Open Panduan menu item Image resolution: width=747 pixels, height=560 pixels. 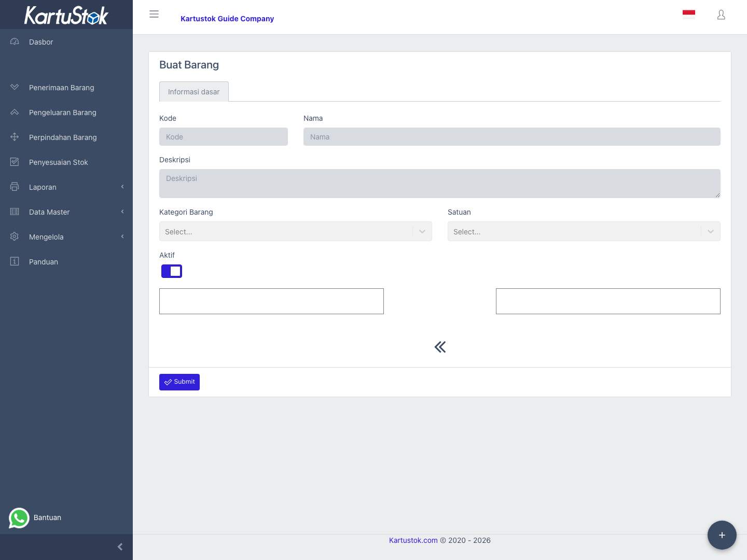[66, 262]
